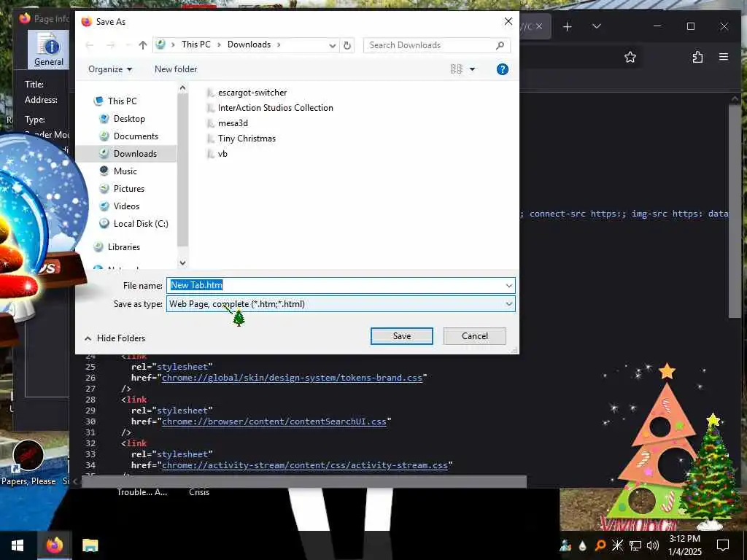Expand the address bar history dropdown
Viewport: 747px width, 560px height.
click(x=332, y=45)
